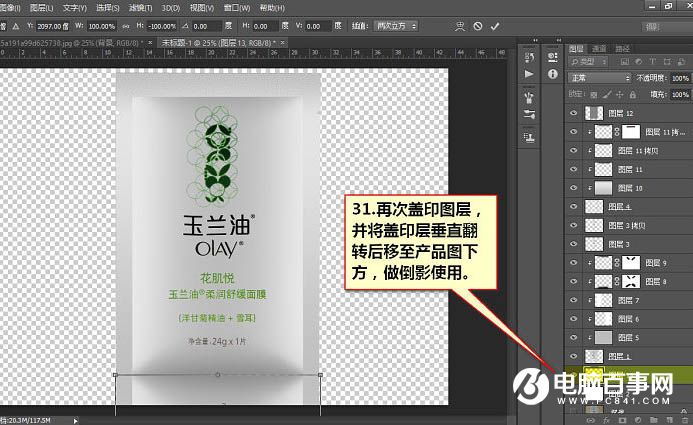Switch to the 路径 paths tab
Screen dimensions: 693x425
click(622, 49)
